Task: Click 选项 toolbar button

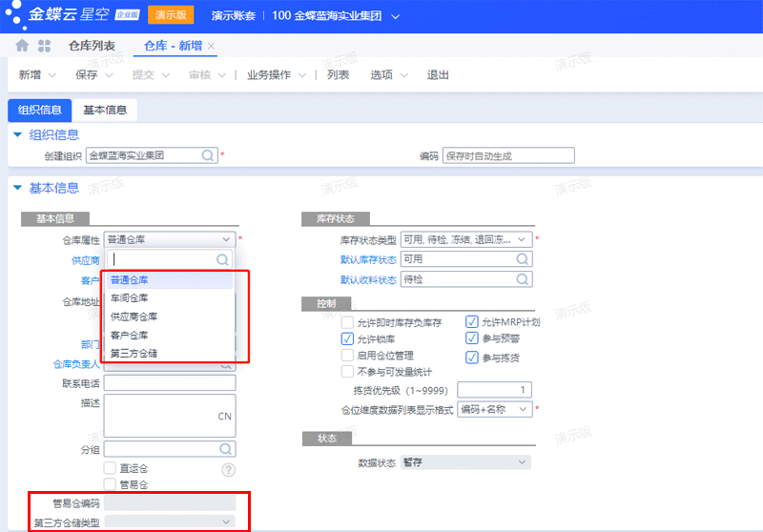Action: coord(381,75)
